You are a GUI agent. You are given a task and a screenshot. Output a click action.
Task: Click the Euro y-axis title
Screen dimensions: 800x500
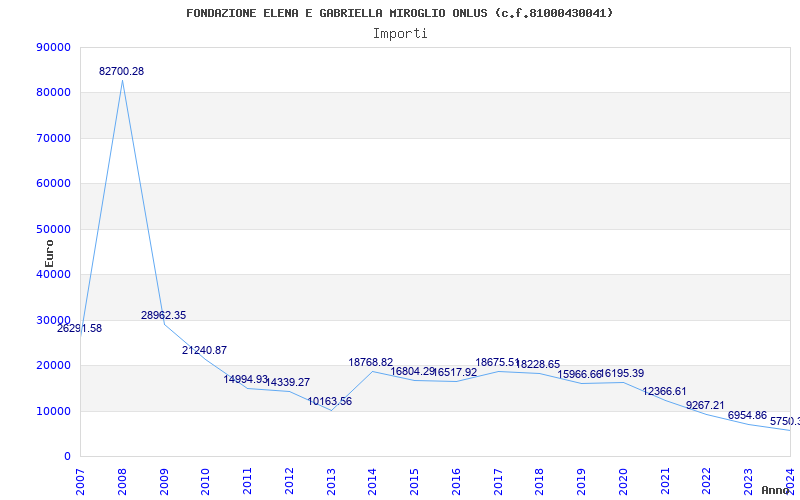[49, 254]
